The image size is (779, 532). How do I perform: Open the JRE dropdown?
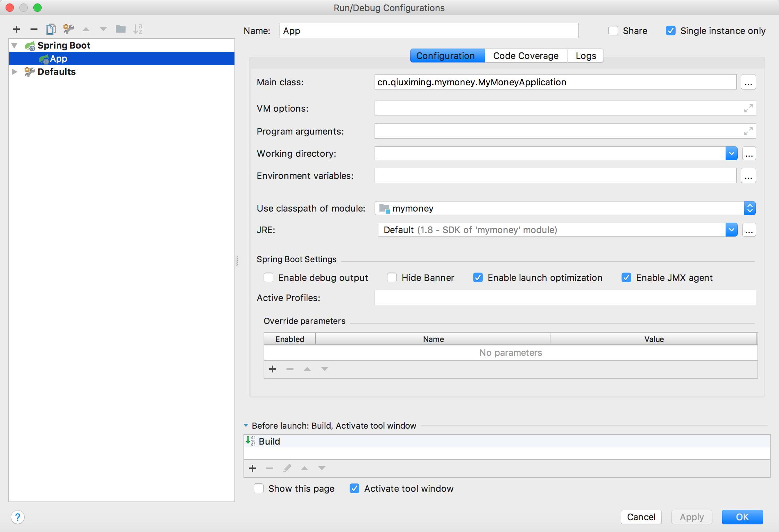(731, 230)
